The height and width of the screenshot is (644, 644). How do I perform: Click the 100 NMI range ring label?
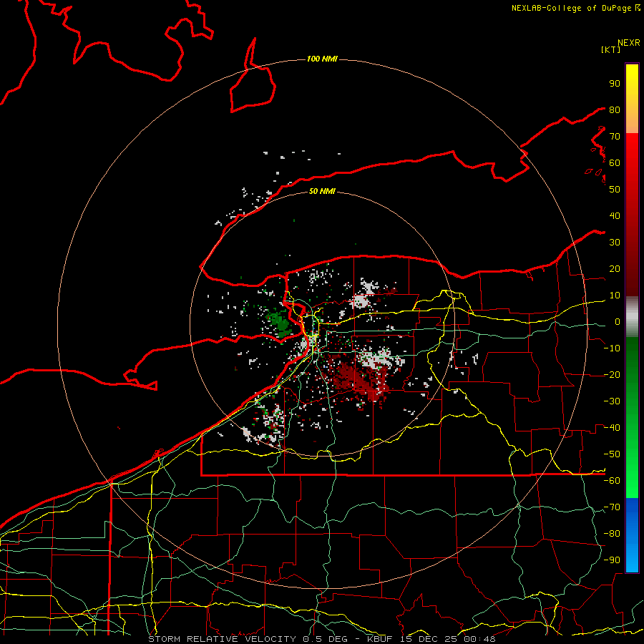tap(322, 59)
